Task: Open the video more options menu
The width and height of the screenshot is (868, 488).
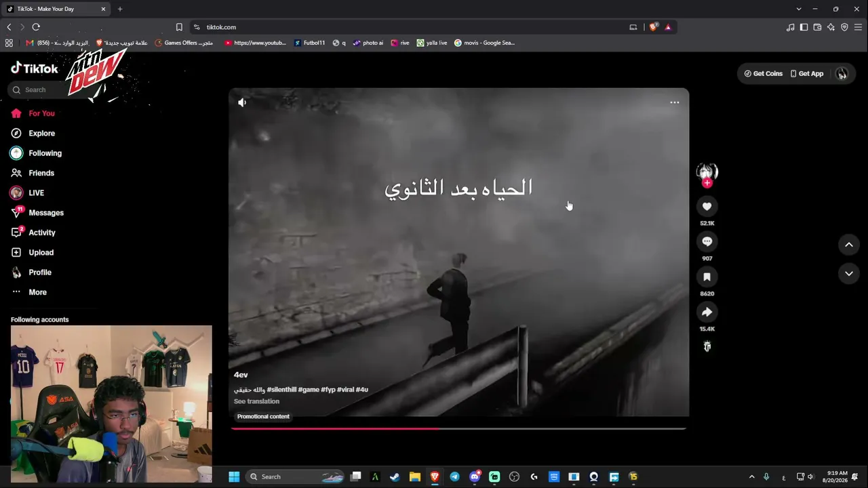Action: 674,102
